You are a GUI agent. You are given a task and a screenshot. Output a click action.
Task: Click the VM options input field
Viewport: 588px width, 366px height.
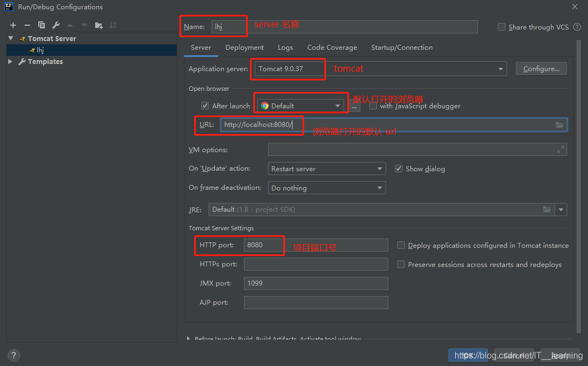coord(417,149)
